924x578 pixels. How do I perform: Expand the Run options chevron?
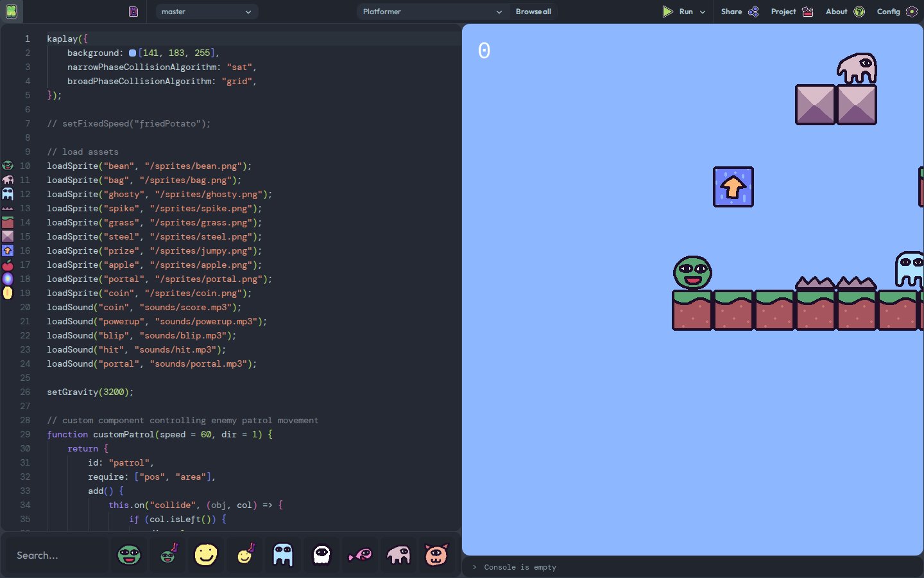coord(703,12)
